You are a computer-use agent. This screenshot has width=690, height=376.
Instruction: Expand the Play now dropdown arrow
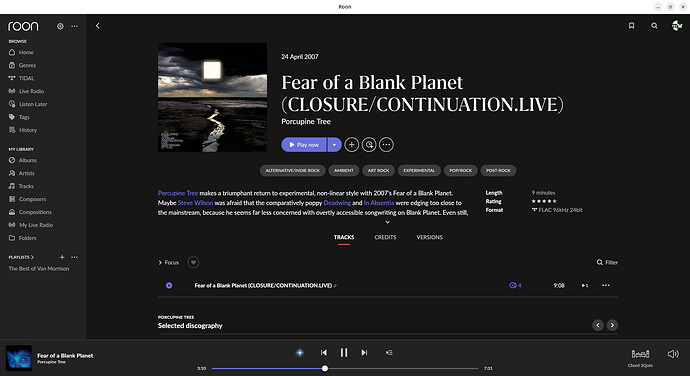tap(334, 144)
